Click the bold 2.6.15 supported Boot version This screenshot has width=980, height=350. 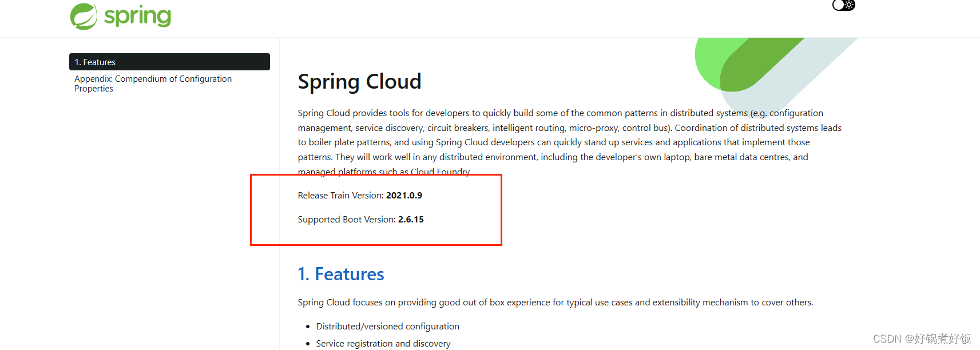point(411,219)
